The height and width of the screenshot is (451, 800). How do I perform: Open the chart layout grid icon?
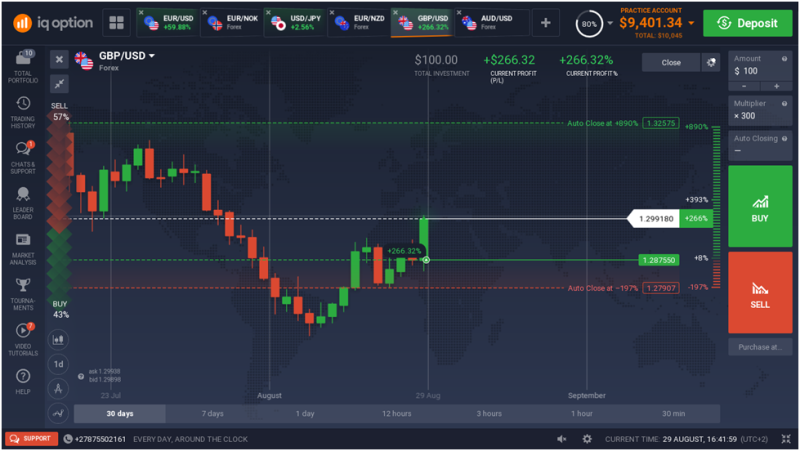click(x=116, y=22)
